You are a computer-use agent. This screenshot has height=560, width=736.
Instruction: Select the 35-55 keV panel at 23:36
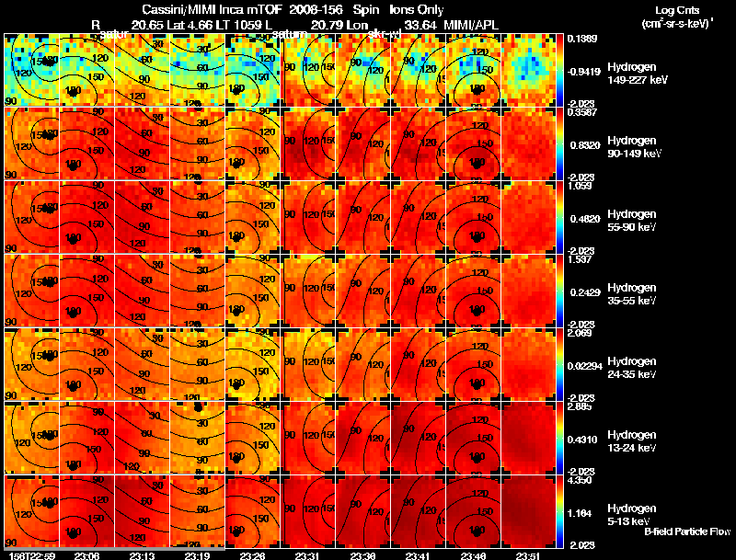363,291
